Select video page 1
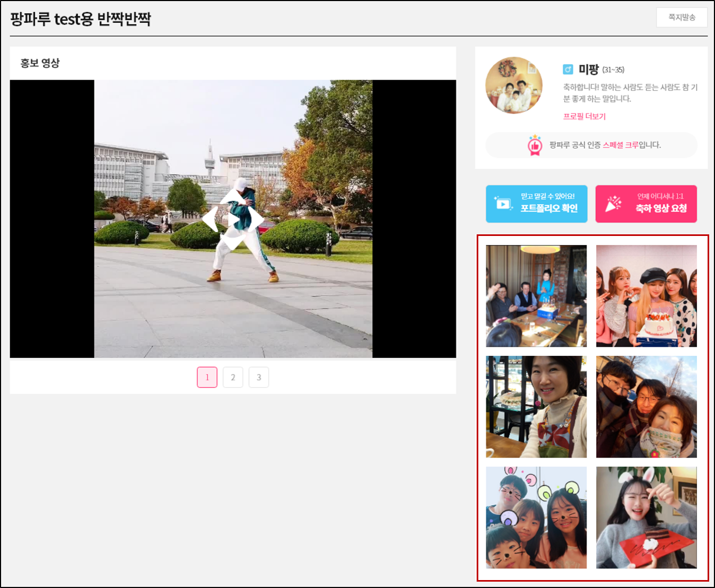The image size is (715, 588). [207, 378]
